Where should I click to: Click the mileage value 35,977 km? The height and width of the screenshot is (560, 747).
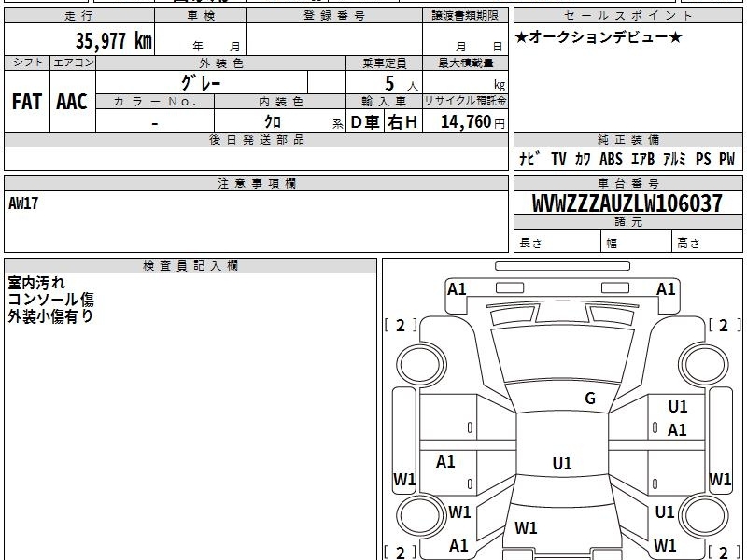pyautogui.click(x=113, y=41)
